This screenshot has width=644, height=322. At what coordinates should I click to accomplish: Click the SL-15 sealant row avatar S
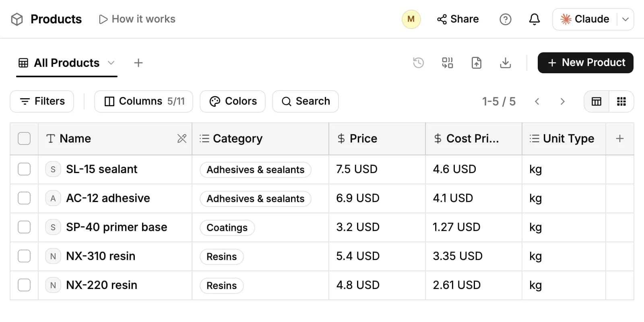[x=53, y=169]
